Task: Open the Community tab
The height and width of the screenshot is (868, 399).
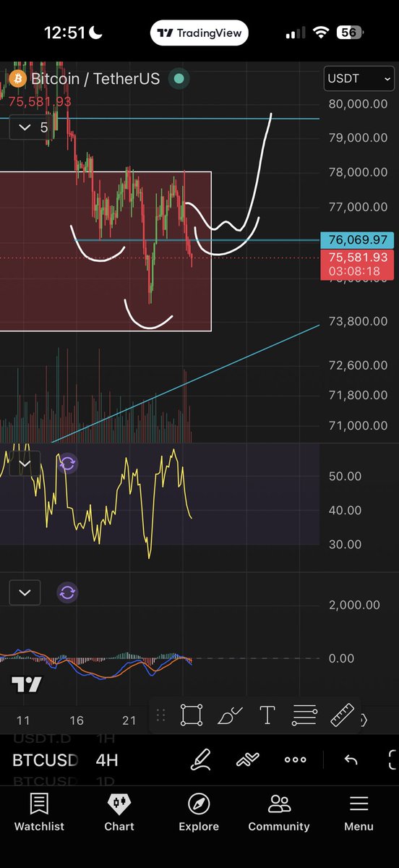Action: coord(279,812)
